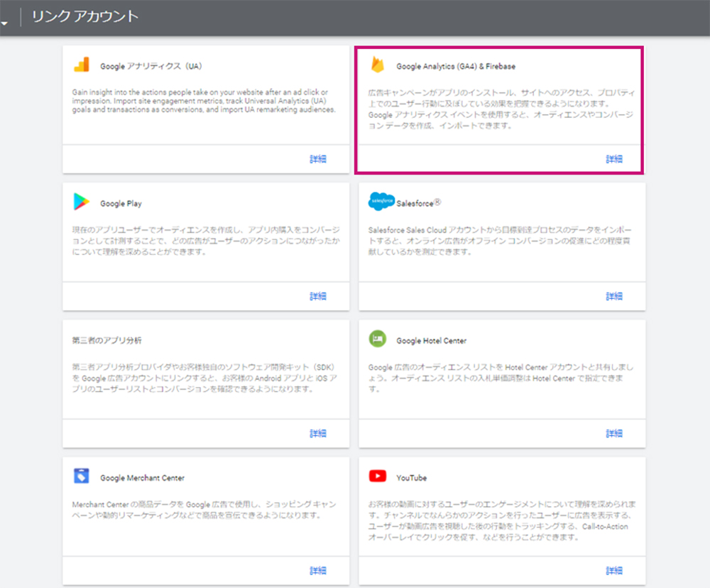This screenshot has height=588, width=710.
Task: Select the Google Analytics (GA4) & Firebase title
Action: click(x=456, y=66)
